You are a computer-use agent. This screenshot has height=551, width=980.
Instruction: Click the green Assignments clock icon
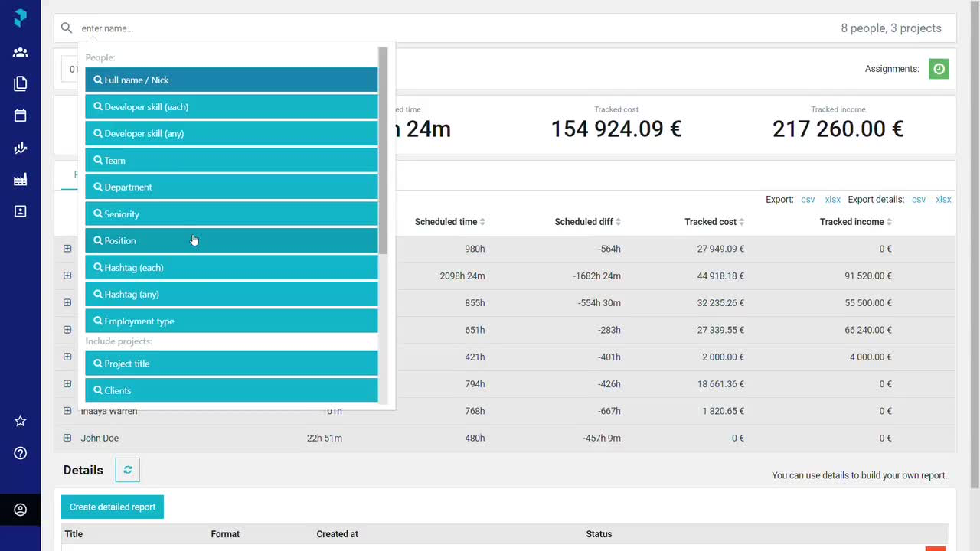939,69
